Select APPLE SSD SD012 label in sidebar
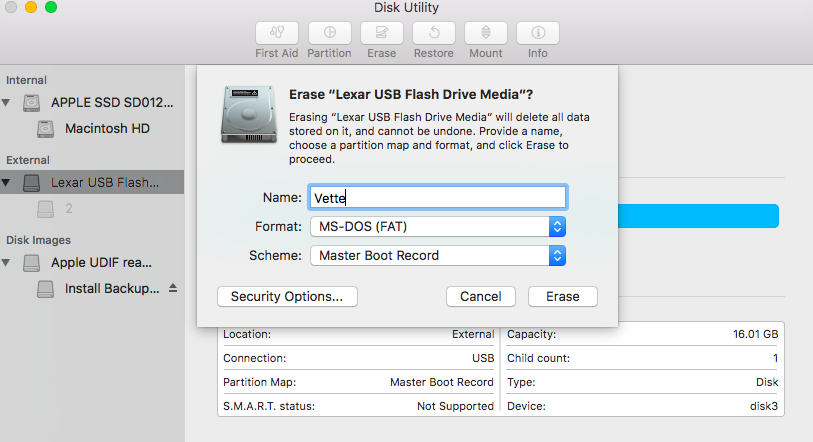Screen dimensions: 813x442 pos(112,103)
